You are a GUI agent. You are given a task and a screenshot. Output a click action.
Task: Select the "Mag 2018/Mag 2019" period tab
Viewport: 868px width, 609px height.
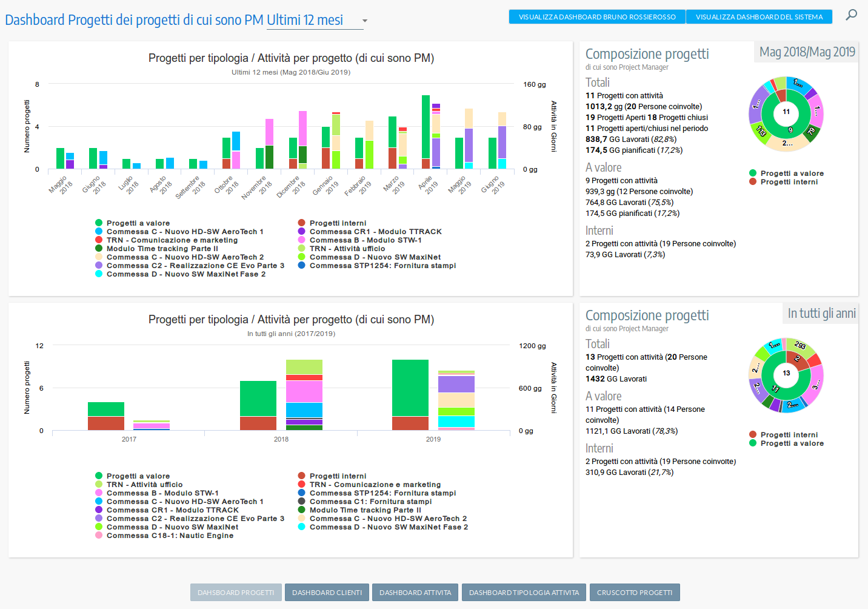point(806,52)
